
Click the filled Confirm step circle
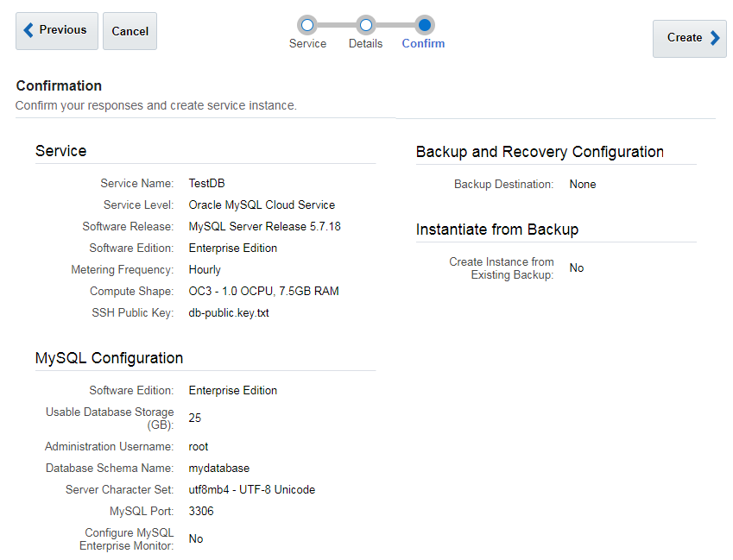424,25
